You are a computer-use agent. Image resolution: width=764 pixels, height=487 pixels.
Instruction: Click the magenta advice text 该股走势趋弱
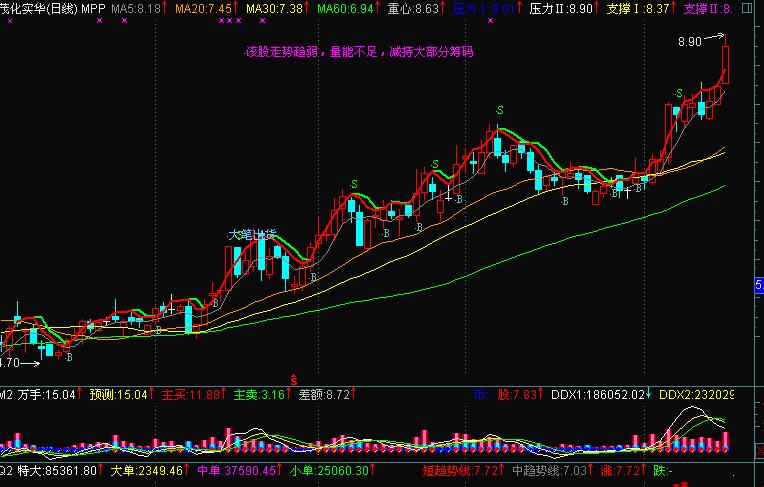(x=359, y=52)
